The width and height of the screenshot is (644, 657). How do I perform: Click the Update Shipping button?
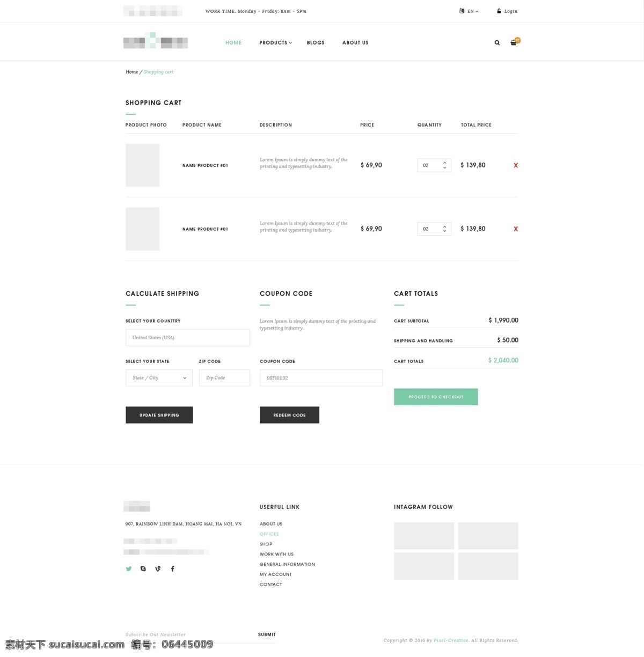(159, 415)
